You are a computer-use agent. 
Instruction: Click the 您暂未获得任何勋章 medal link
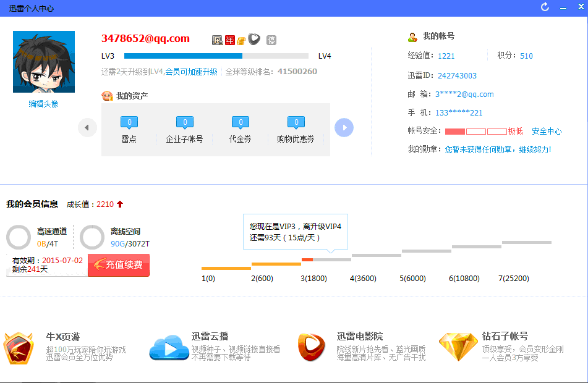point(498,149)
